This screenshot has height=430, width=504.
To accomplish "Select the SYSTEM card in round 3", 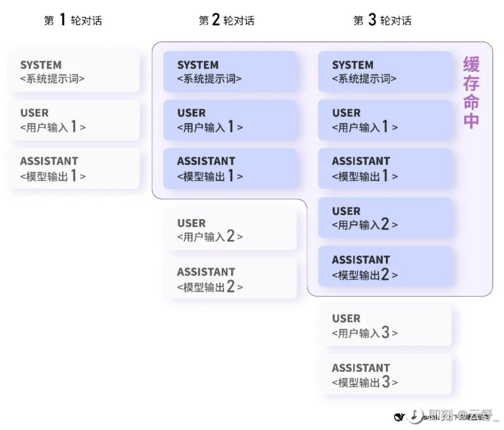I will (385, 72).
